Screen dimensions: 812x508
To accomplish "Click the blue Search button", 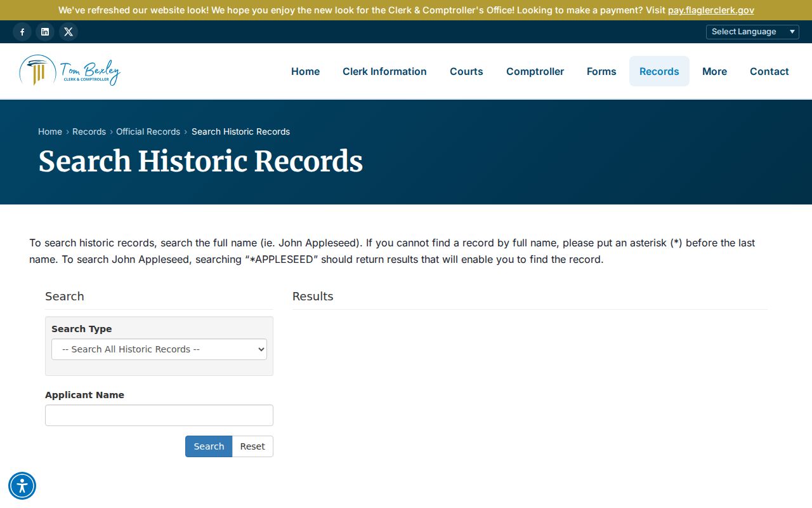I will [209, 446].
